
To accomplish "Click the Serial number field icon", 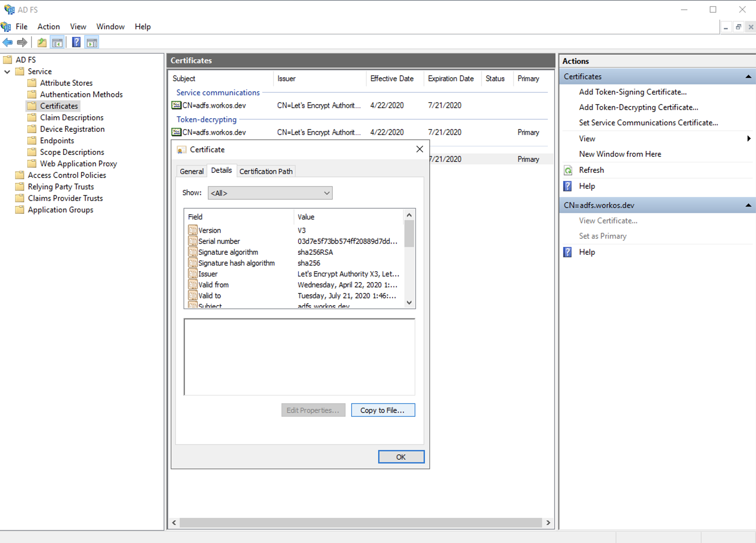I will [x=193, y=241].
